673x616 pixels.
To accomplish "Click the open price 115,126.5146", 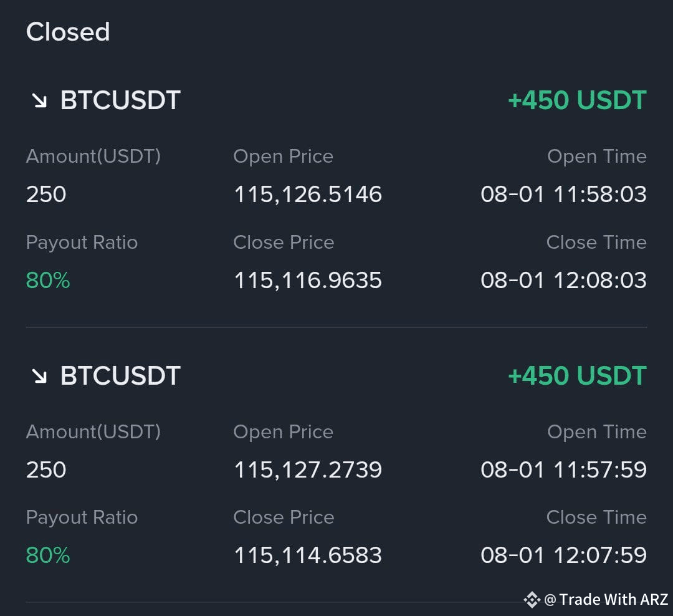I will 308,194.
